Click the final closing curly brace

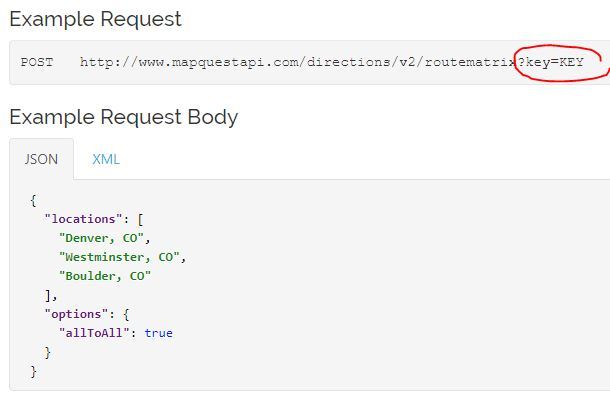[x=33, y=371]
